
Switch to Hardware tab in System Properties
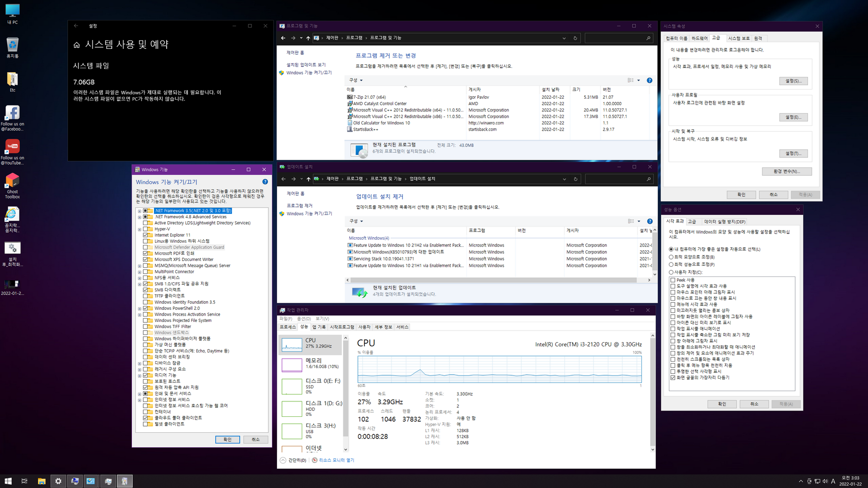[699, 38]
